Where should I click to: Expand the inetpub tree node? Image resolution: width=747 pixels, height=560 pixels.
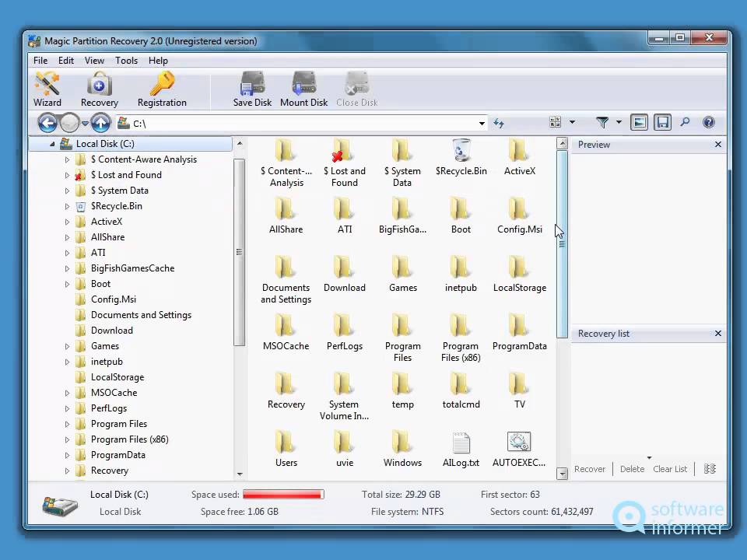click(x=67, y=362)
